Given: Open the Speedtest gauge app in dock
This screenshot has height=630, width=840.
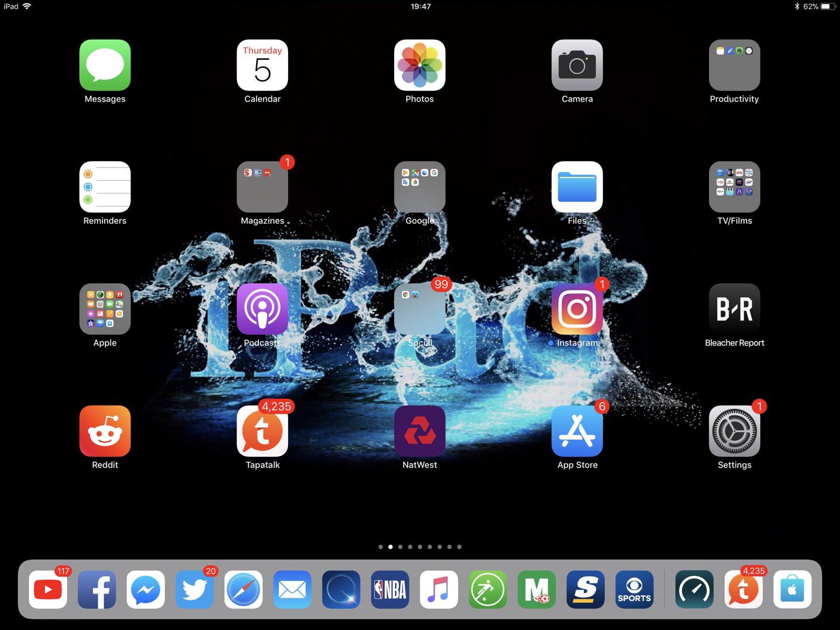Looking at the screenshot, I should (694, 589).
